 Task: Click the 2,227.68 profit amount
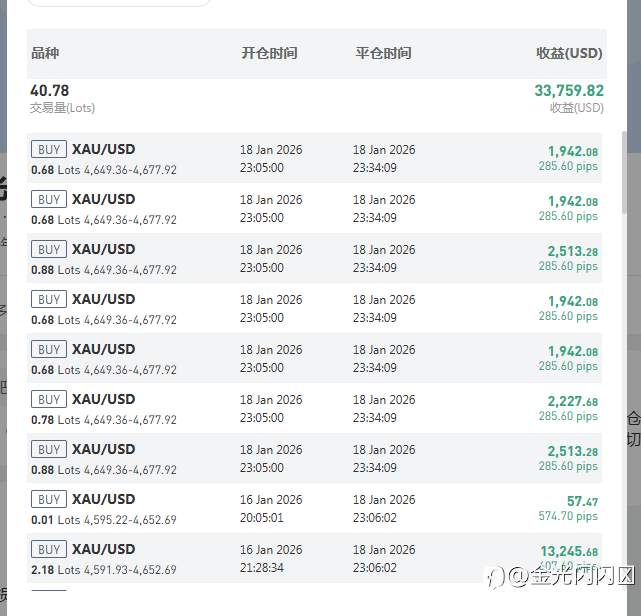[x=572, y=401]
